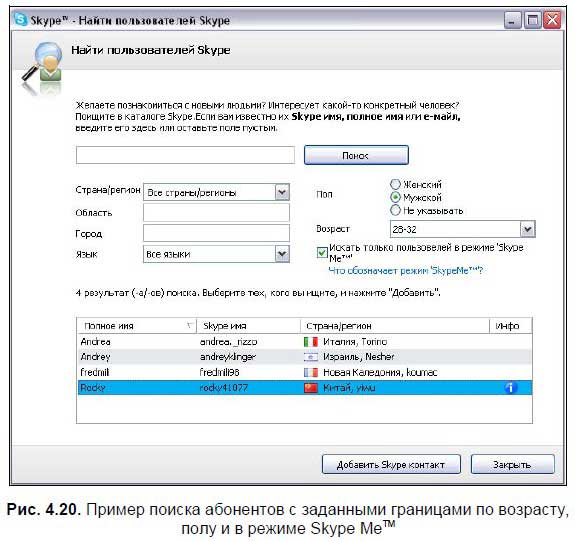Screen dimensions: 575x541
Task: Maximize the Skype search window
Action: tap(532, 20)
